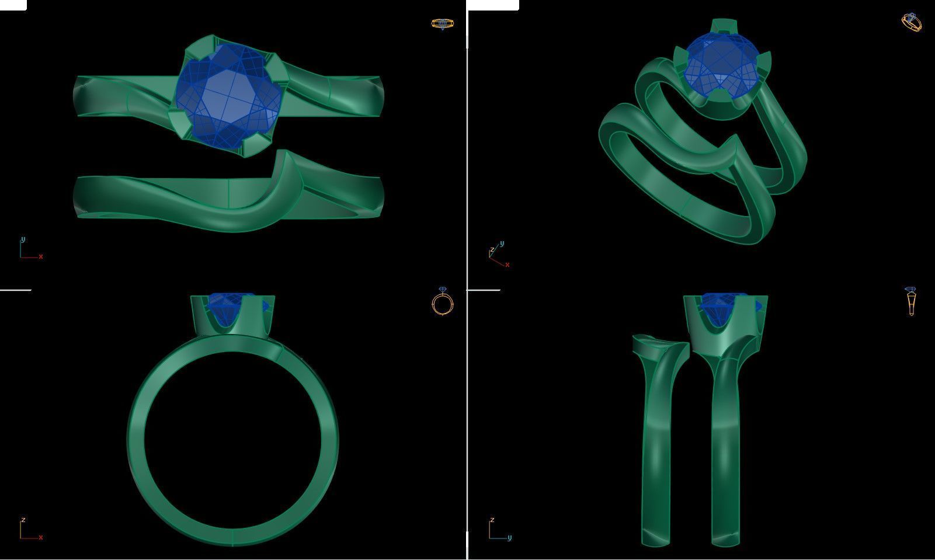Screen dimensions: 935x560
Task: Click the top-view ring icon in upper-left viewport
Action: click(x=442, y=24)
